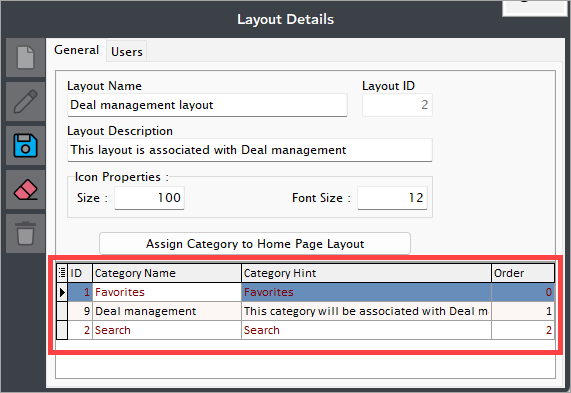This screenshot has height=393, width=571.
Task: Click the trash Delete icon
Action: coord(25,233)
